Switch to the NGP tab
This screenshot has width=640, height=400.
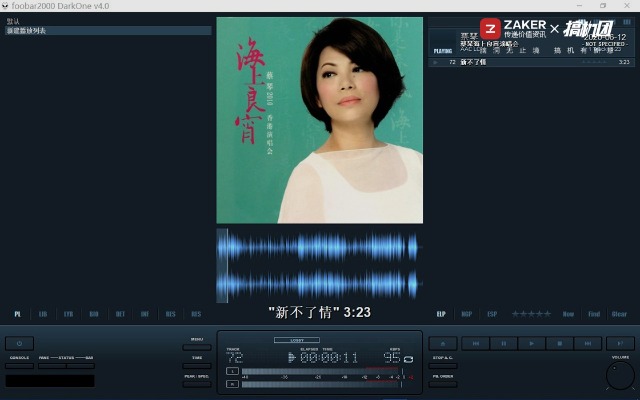click(x=467, y=314)
